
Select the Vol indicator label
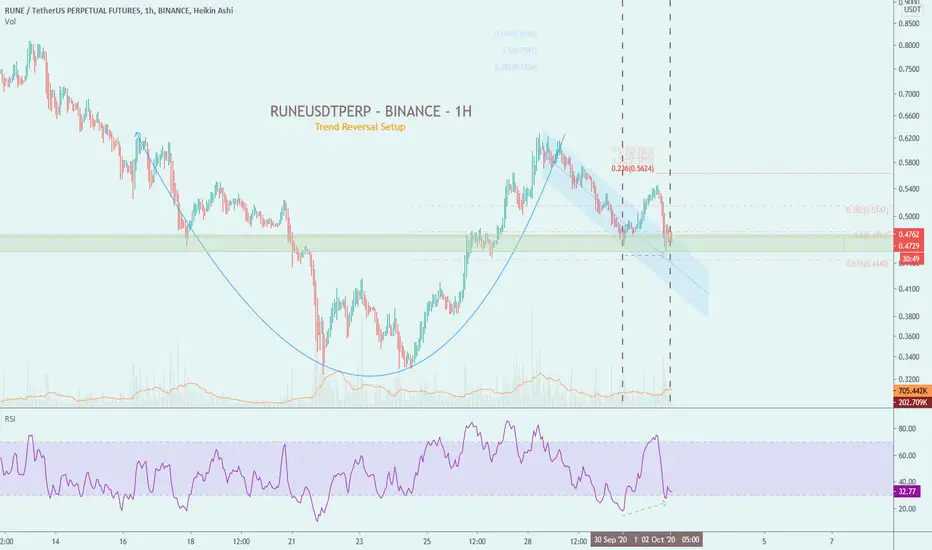(10, 22)
